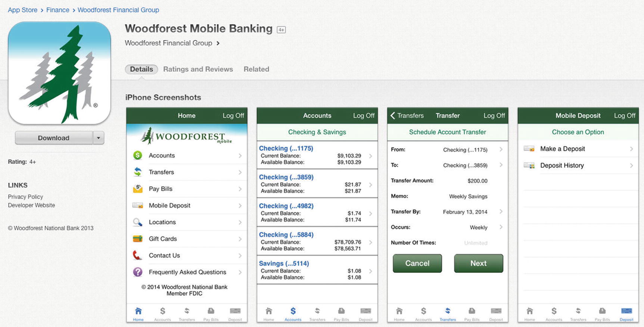The height and width of the screenshot is (327, 644).
Task: Click the Make a Deposit check icon
Action: coord(529,149)
